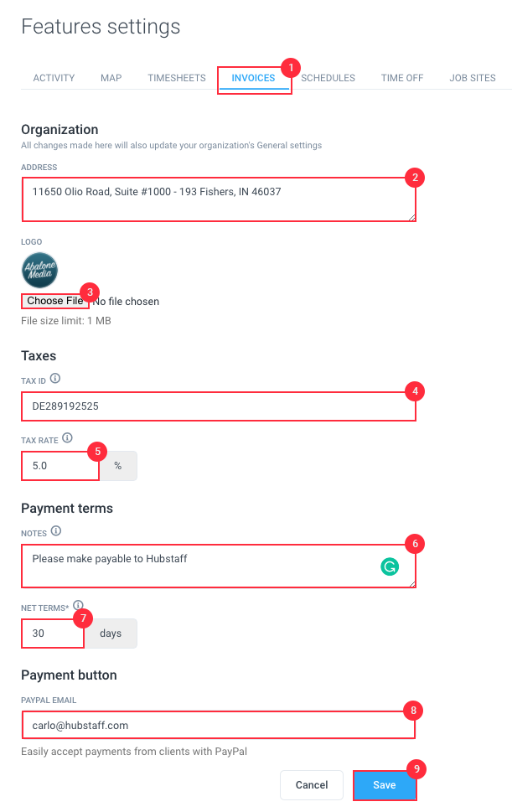Select the Tax ID input field

tap(218, 406)
